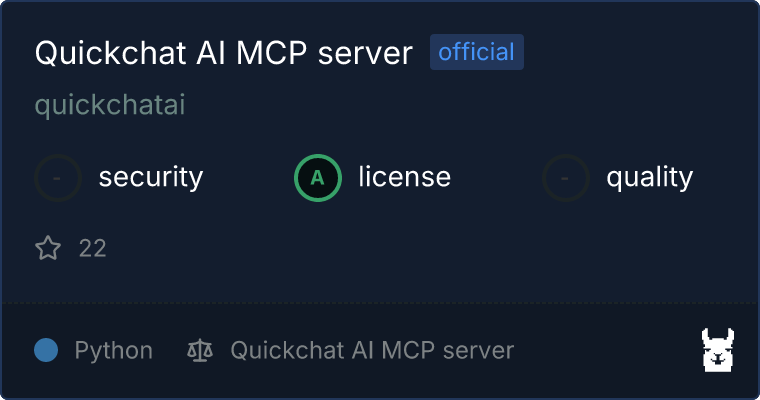The height and width of the screenshot is (400, 760).
Task: Click the empty security score circle
Action: (58, 178)
